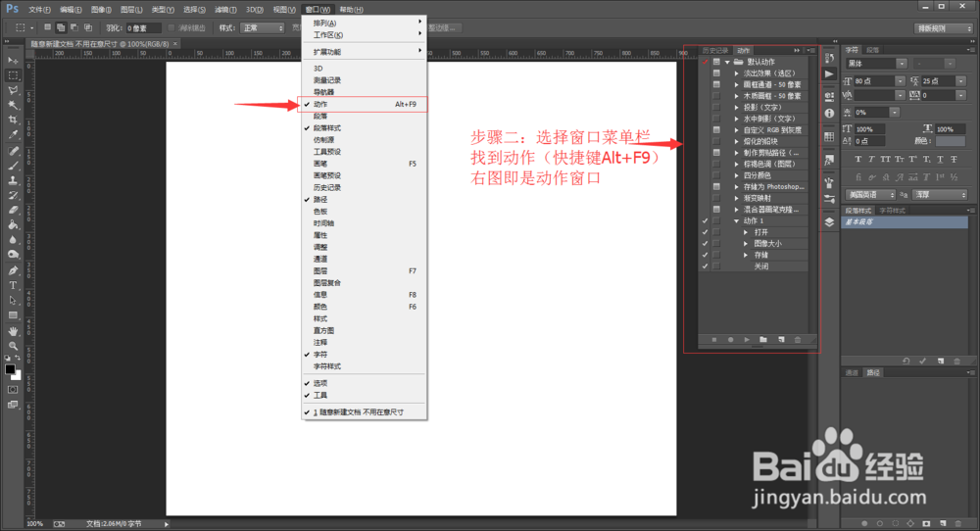Click Play selection button in Actions panel
The height and width of the screenshot is (531, 980).
pyautogui.click(x=747, y=340)
